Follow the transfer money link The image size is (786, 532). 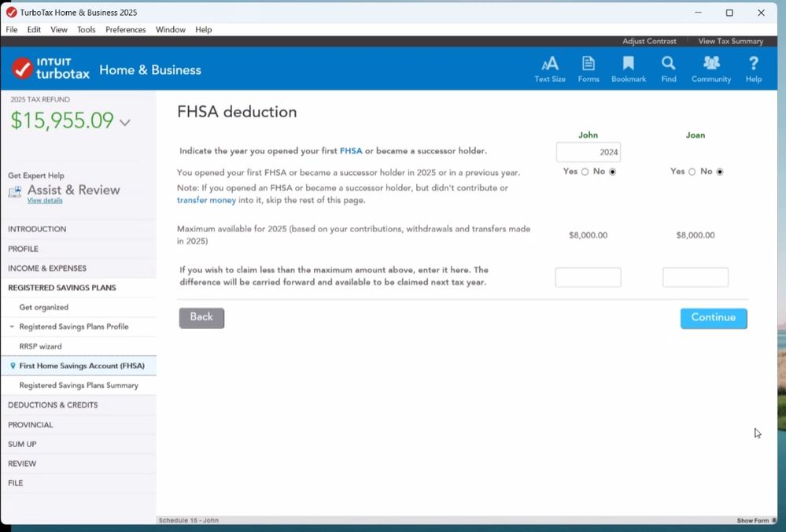(x=206, y=200)
